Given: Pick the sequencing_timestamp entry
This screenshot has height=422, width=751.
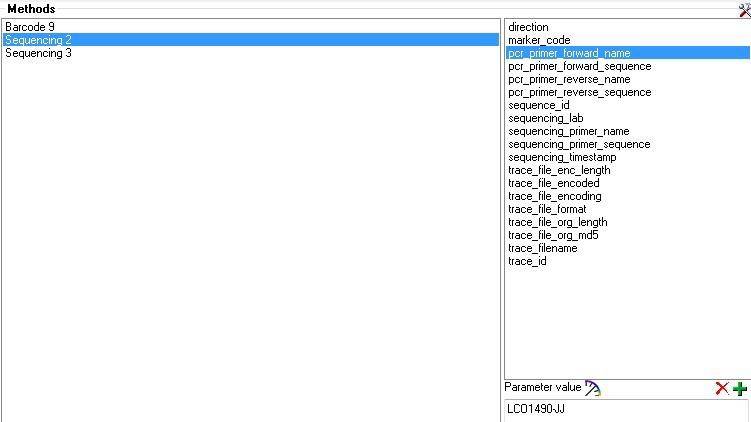Looking at the screenshot, I should 562,157.
